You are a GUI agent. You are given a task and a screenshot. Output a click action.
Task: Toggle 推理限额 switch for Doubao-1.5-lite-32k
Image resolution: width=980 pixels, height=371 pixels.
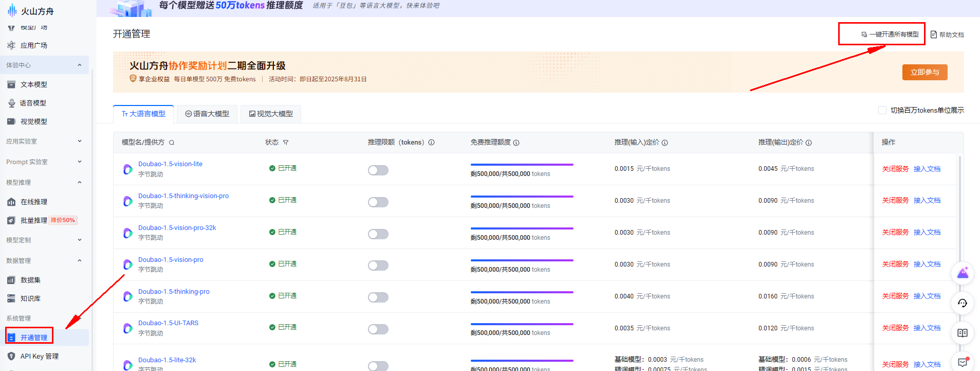pos(378,366)
